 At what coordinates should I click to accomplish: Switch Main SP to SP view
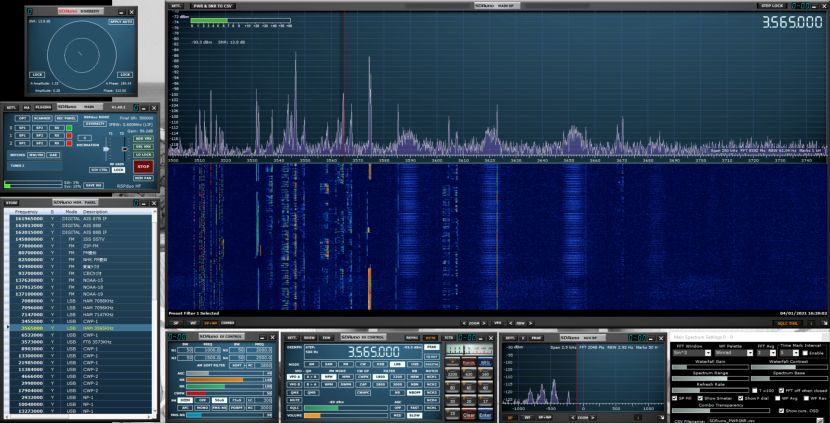pyautogui.click(x=176, y=323)
